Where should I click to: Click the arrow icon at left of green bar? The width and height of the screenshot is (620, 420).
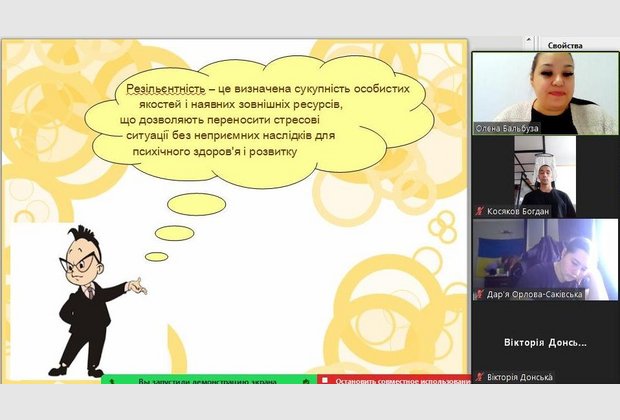click(x=112, y=382)
